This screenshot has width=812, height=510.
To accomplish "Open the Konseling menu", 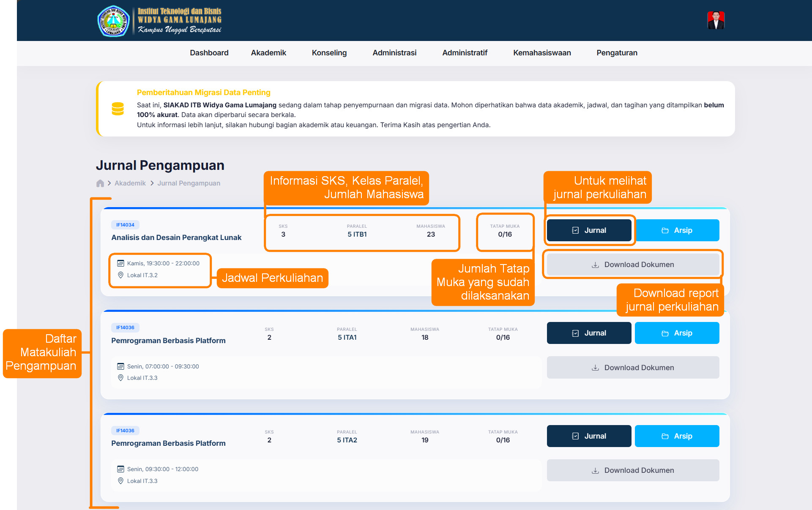I will [x=329, y=53].
